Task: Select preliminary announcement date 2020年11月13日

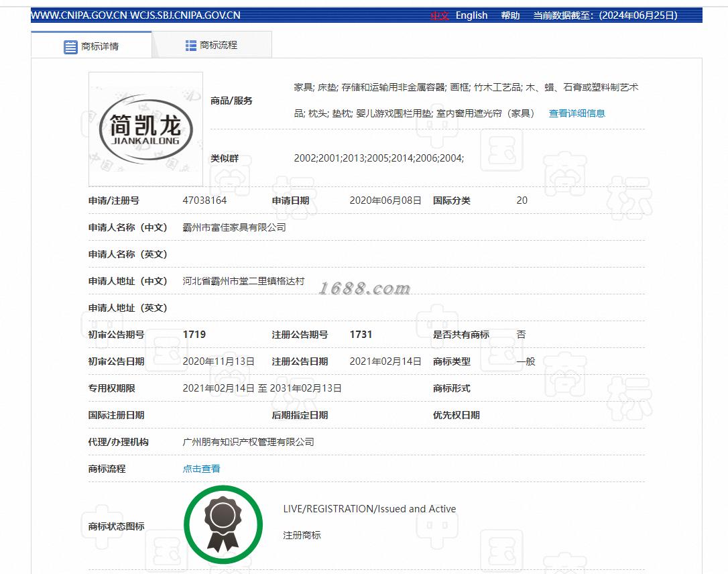Action: [219, 361]
